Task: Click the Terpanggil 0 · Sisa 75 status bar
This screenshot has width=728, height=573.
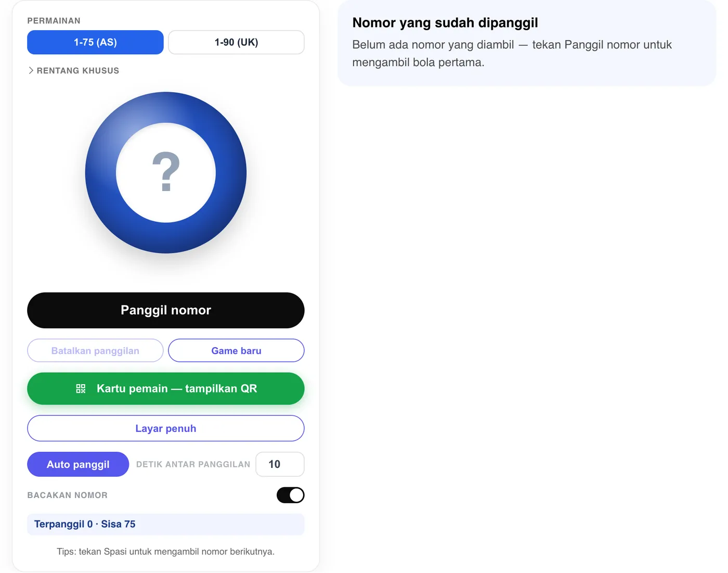Action: click(166, 524)
